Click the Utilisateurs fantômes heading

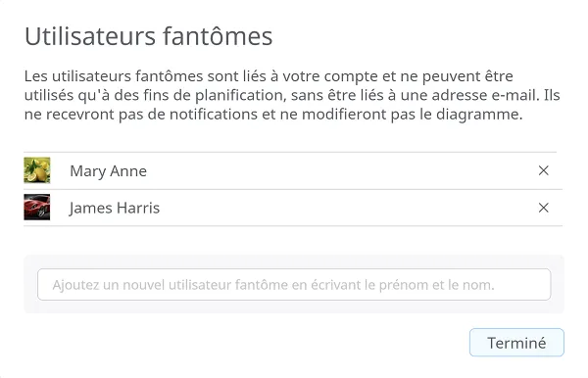149,36
